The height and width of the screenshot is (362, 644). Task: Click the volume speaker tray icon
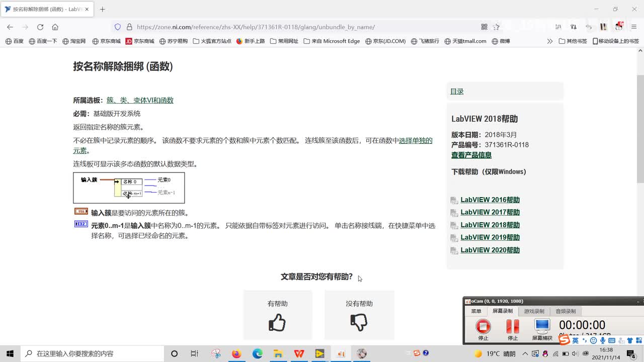pos(575,353)
